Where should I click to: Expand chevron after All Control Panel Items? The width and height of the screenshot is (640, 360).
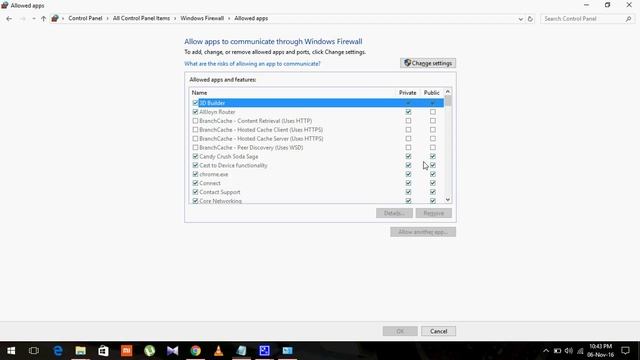tap(175, 19)
